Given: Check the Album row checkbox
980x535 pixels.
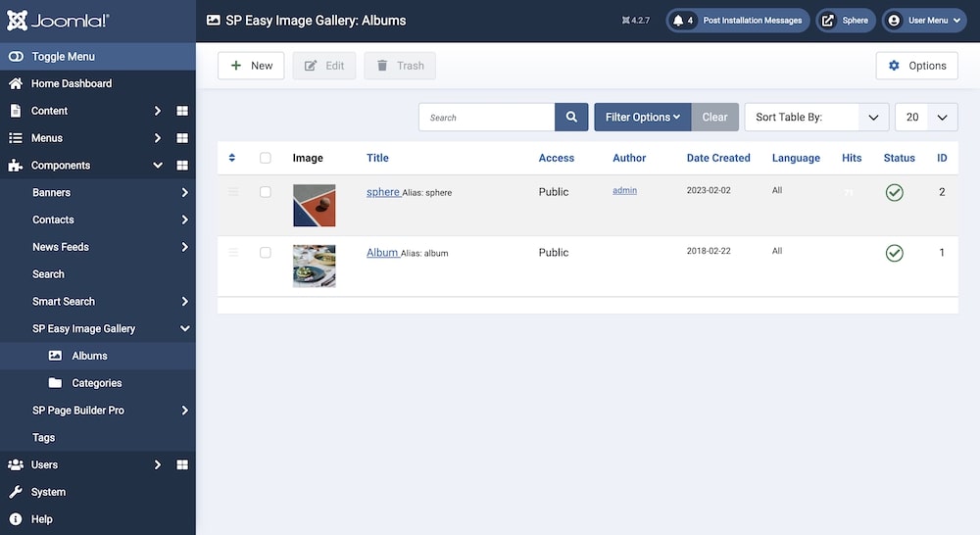Looking at the screenshot, I should click(266, 253).
